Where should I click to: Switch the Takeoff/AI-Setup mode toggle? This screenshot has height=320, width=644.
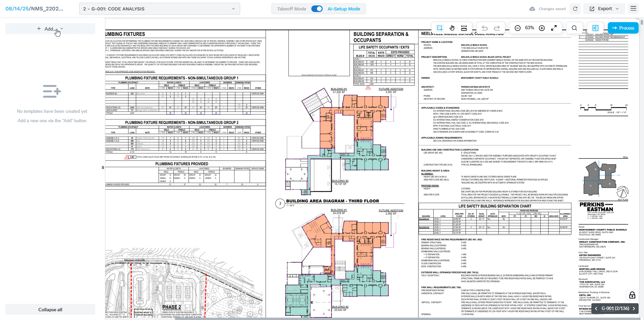point(317,9)
